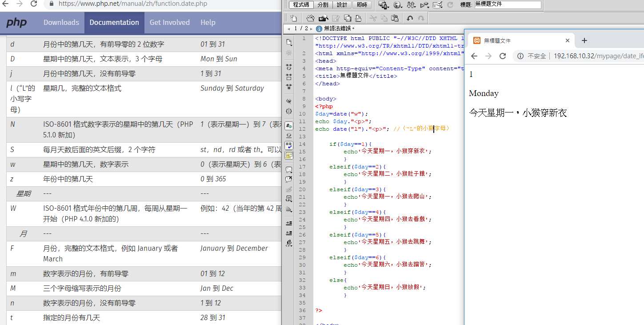Toggle syntax error alerts button
This screenshot has width=644, height=325.
pos(289,155)
